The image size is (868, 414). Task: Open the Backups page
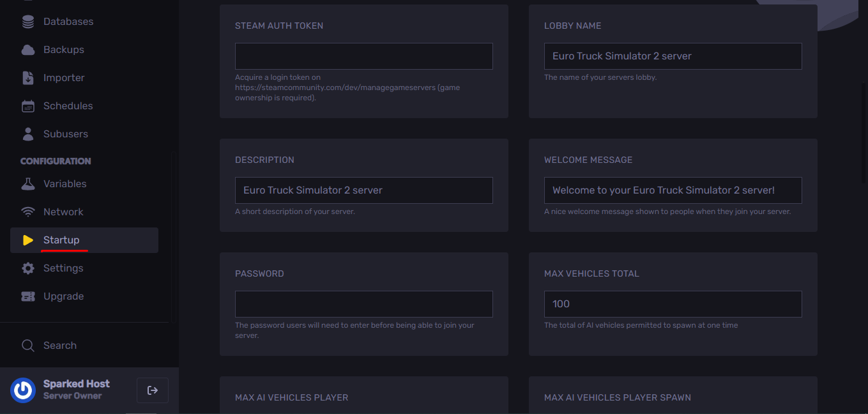[x=84, y=50]
